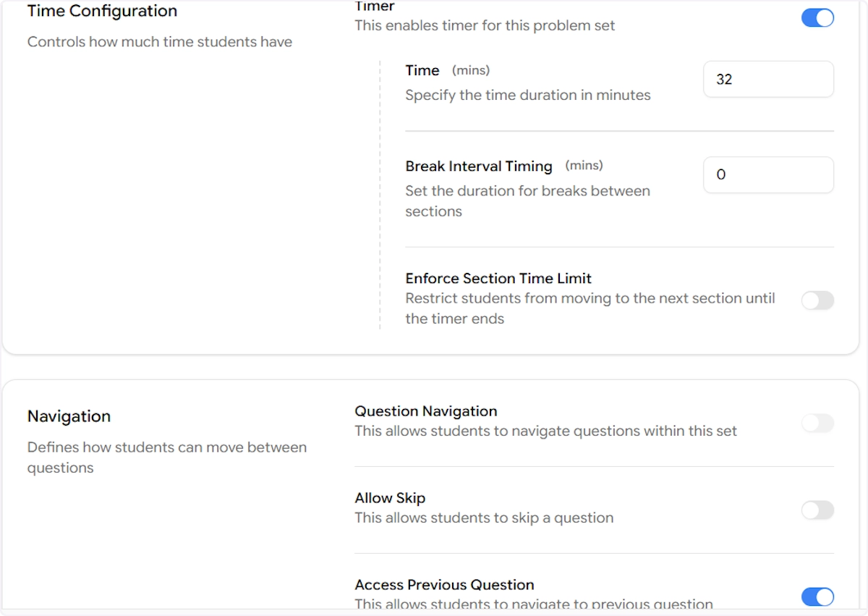Screen dimensions: 868x616
Task: Select the Access Previous Question label
Action: [444, 585]
